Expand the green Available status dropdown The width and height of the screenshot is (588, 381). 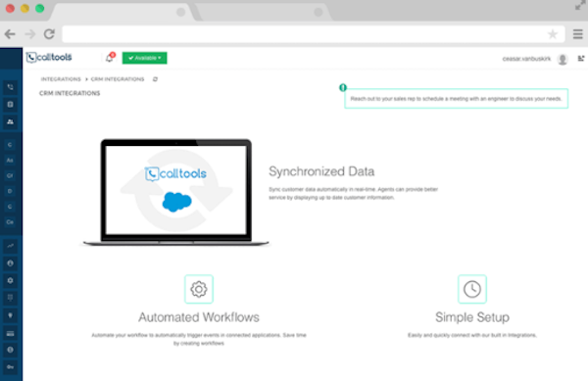144,58
